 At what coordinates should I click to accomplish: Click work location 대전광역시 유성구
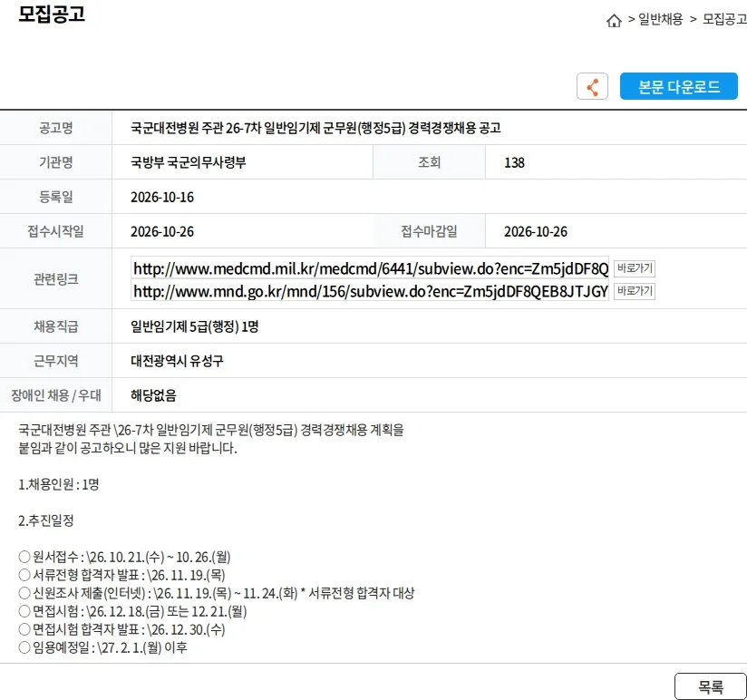click(x=177, y=361)
